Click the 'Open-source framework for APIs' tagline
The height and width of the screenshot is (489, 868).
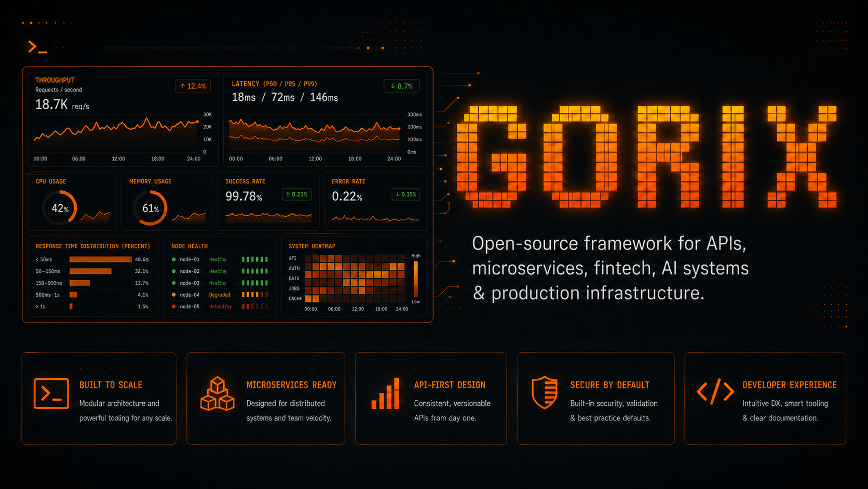coord(609,243)
